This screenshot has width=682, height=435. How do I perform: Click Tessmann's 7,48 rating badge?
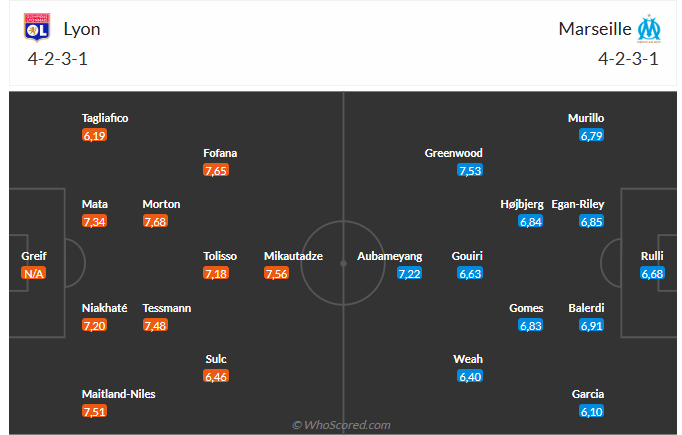point(155,325)
